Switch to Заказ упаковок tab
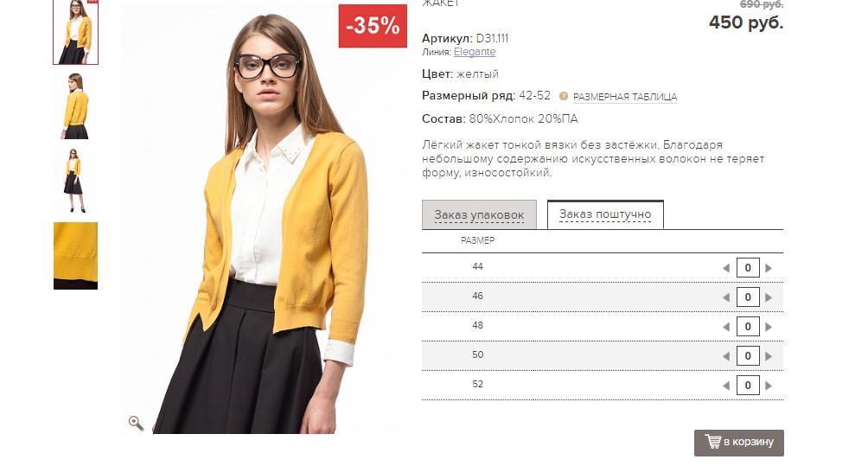 [x=479, y=214]
